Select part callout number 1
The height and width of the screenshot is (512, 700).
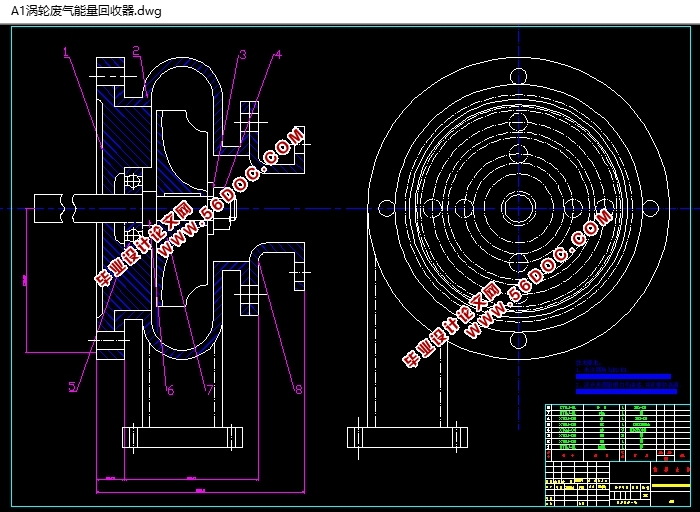[65, 53]
